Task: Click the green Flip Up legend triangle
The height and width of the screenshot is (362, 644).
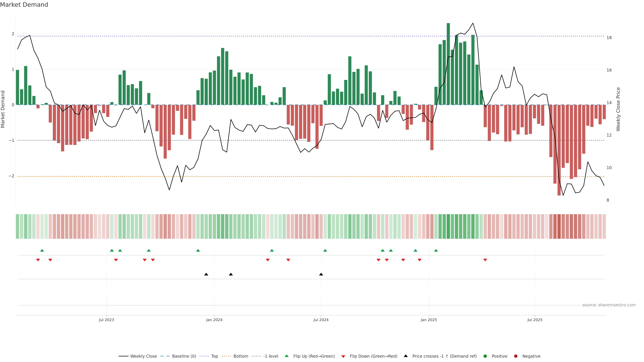Action: pyautogui.click(x=286, y=356)
